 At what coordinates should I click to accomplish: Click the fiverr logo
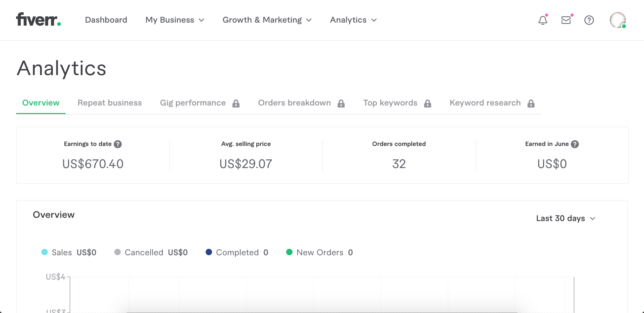(x=38, y=20)
